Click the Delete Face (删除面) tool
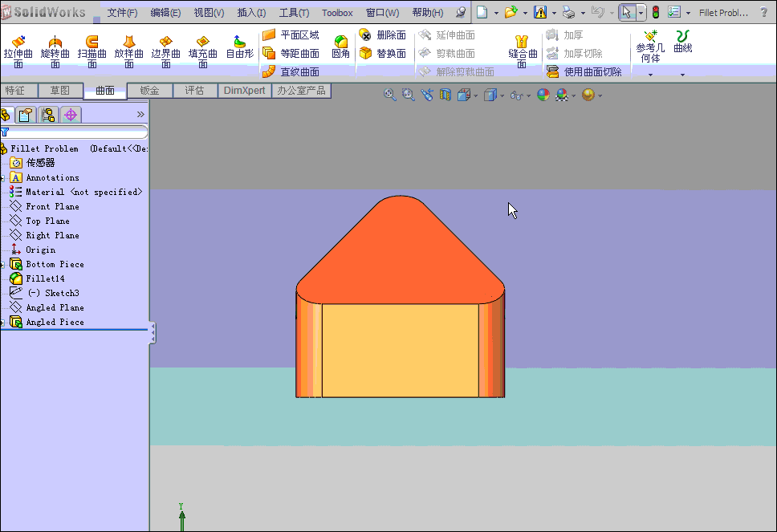777x532 pixels. coord(383,35)
